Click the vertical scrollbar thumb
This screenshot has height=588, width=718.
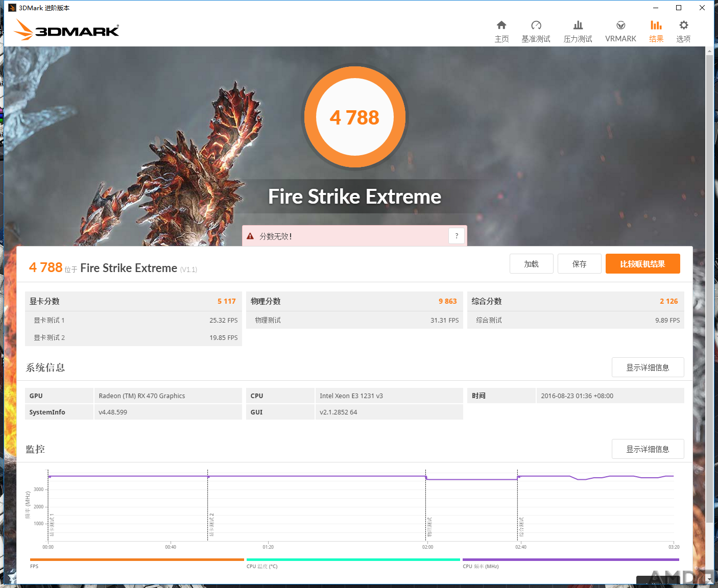tap(709, 288)
